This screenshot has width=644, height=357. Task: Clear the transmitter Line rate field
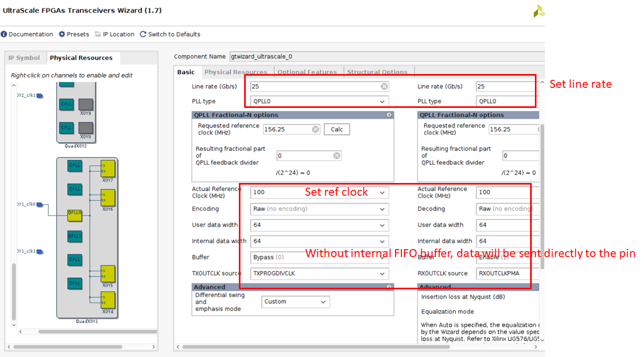tap(384, 87)
